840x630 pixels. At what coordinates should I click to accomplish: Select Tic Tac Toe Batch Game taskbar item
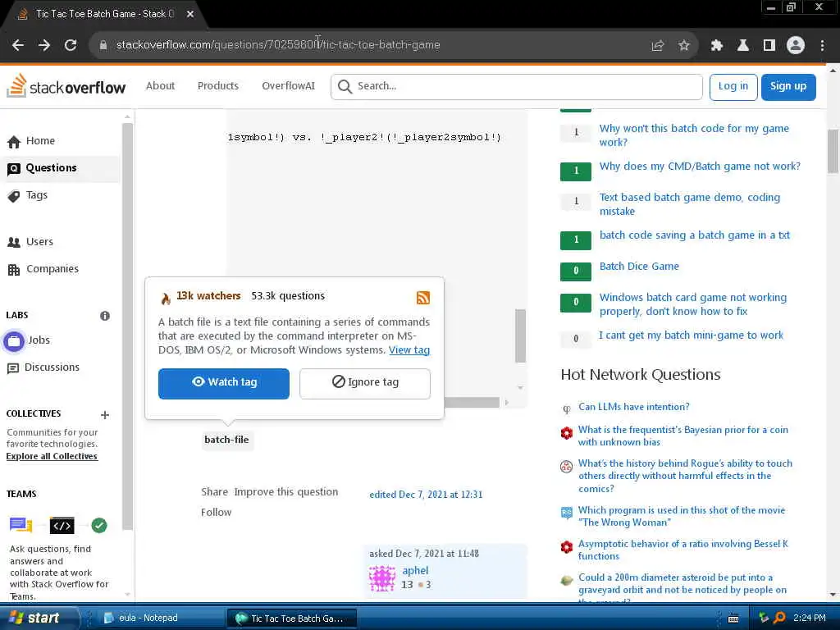291,619
